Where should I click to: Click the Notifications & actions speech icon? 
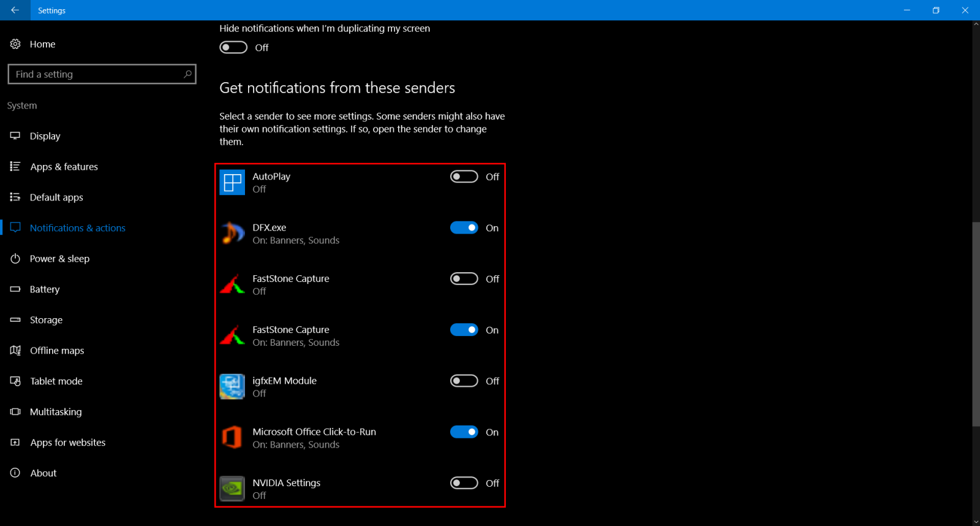click(x=15, y=227)
